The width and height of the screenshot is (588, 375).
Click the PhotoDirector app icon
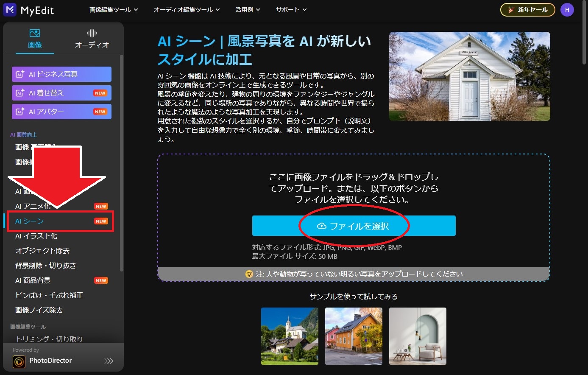click(19, 362)
